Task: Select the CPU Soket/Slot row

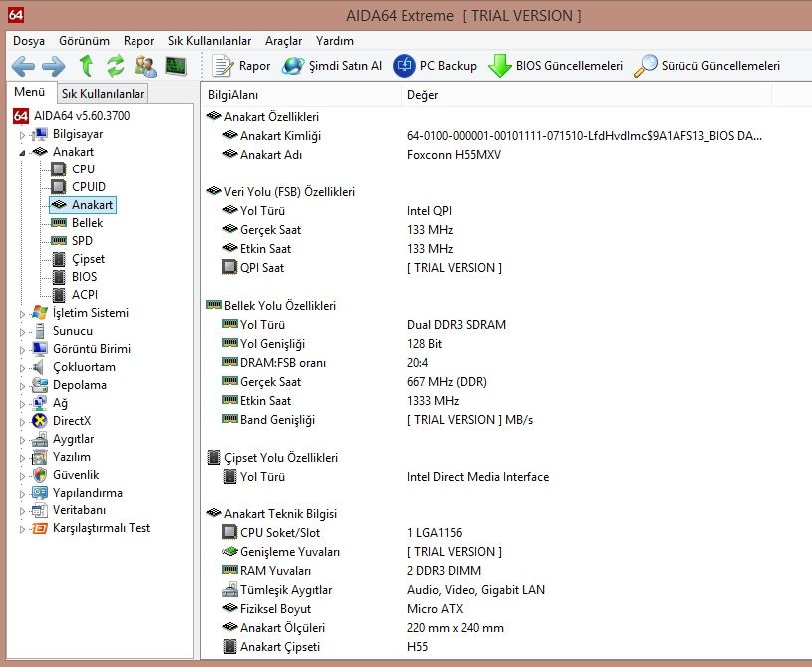Action: (506, 532)
